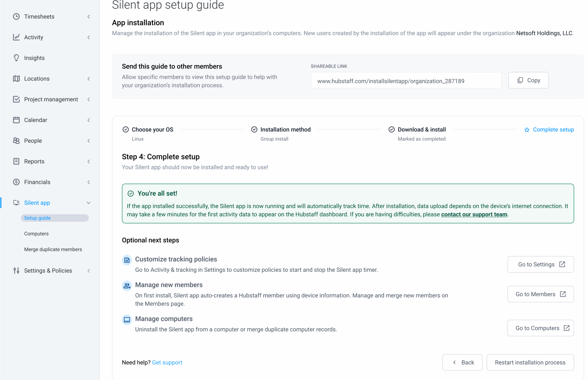Click the Complete setup star icon
Image resolution: width=588 pixels, height=380 pixels.
coord(526,130)
